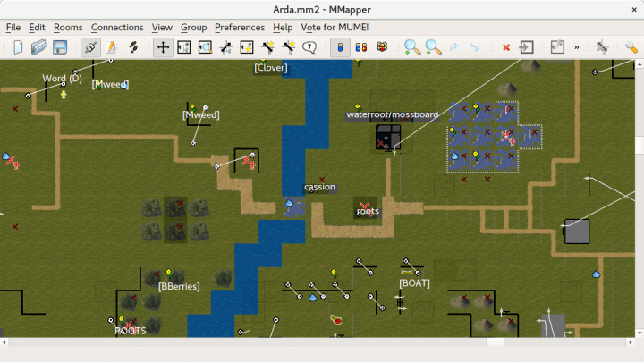Click the [BBerries] map label
Screen dimensions: 644x362
coord(179,287)
